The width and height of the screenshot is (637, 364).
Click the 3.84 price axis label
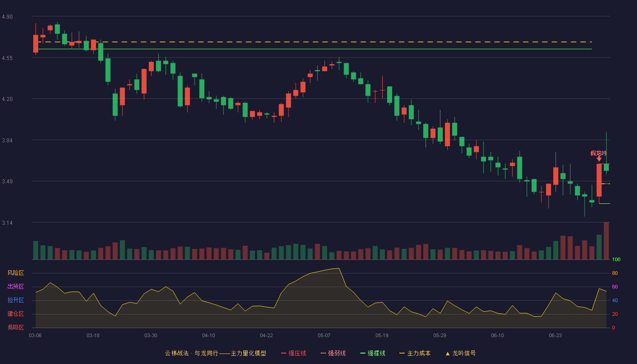click(7, 141)
